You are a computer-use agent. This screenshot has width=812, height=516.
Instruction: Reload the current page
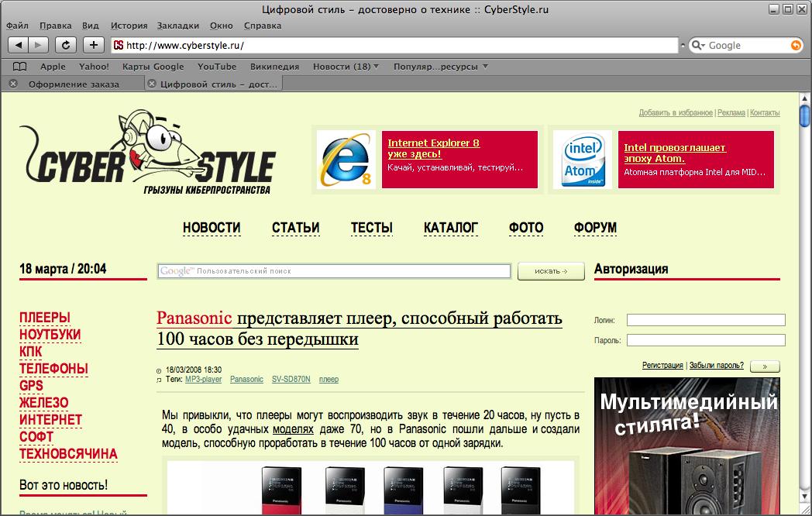tap(65, 44)
